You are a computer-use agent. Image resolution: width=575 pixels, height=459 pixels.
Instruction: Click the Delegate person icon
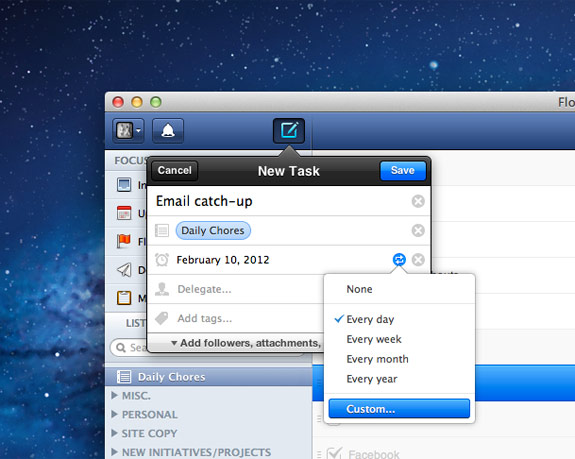point(162,289)
